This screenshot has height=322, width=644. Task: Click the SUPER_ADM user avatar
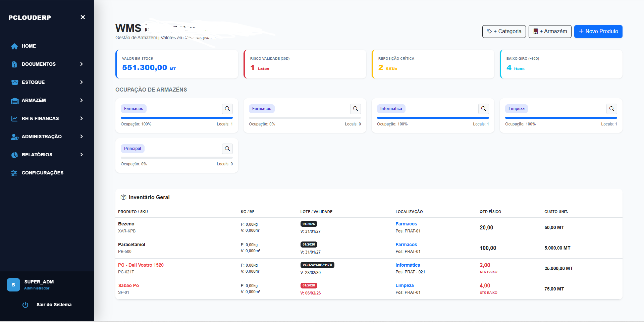13,285
